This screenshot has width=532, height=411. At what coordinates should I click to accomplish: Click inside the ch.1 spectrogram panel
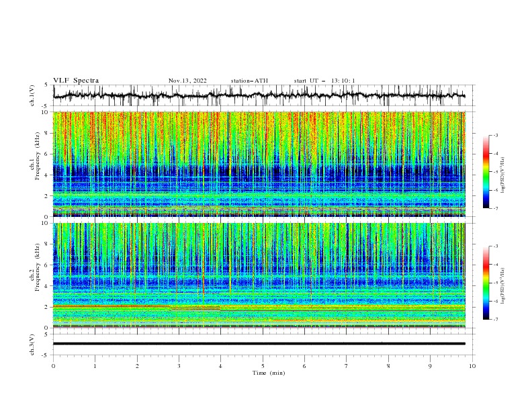(x=259, y=164)
